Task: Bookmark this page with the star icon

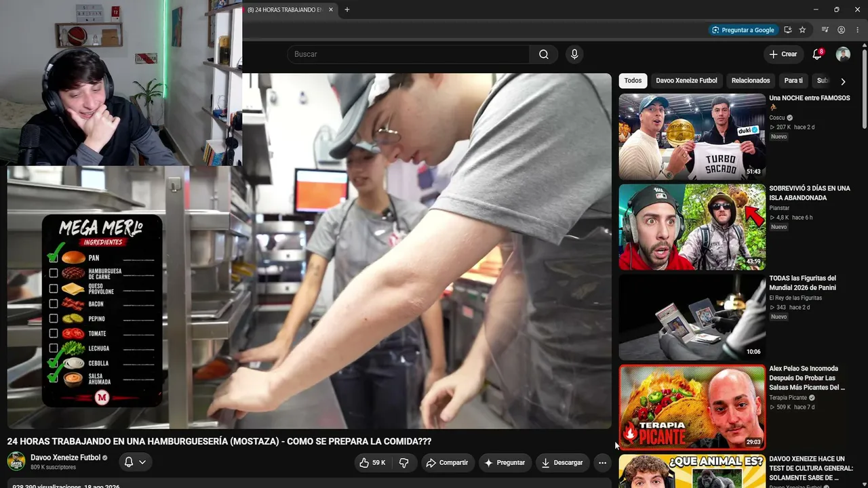Action: (x=802, y=30)
